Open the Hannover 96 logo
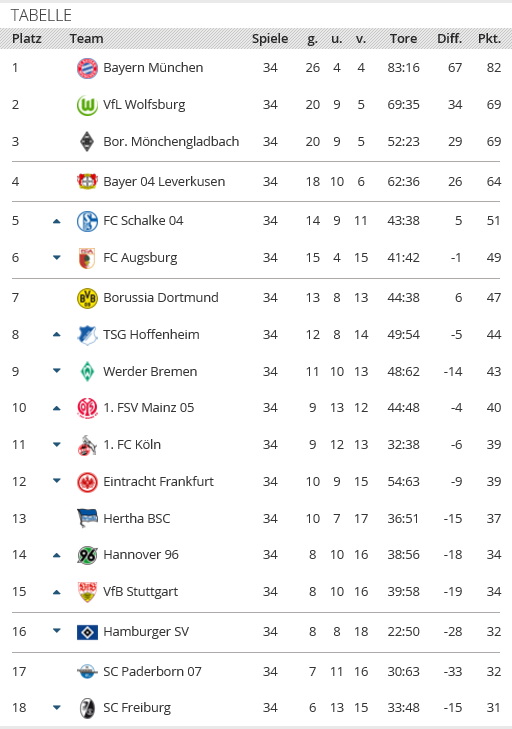 87,555
